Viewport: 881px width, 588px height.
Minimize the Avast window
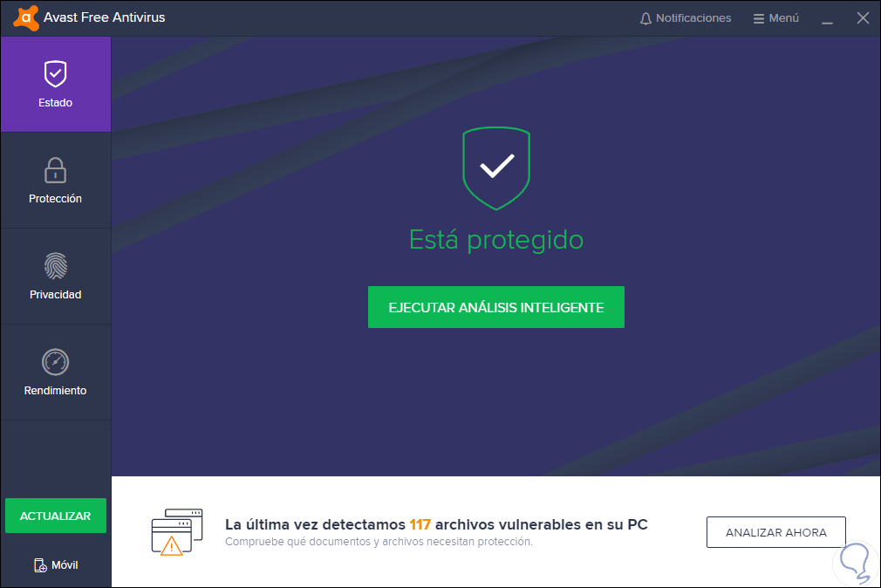[827, 18]
